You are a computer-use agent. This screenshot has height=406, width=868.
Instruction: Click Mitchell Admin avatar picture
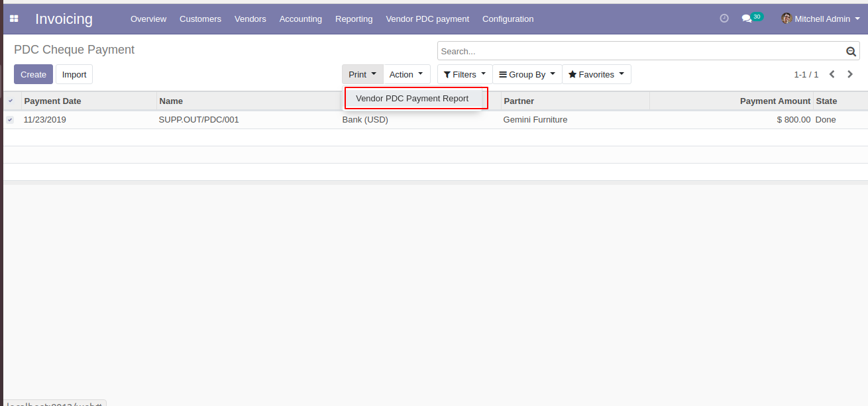[x=787, y=19]
